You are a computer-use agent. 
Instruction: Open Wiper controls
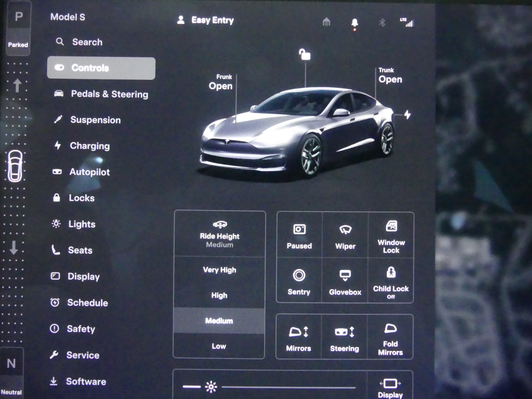point(345,236)
